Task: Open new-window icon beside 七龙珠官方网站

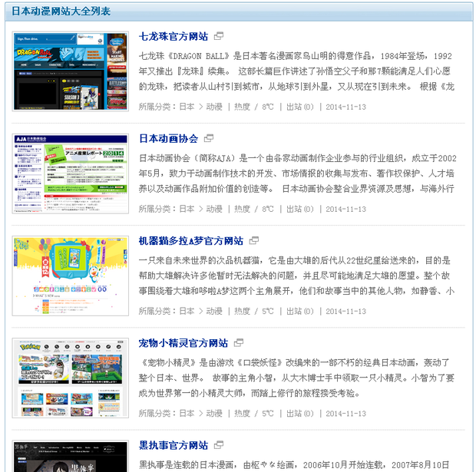Action: tap(219, 36)
